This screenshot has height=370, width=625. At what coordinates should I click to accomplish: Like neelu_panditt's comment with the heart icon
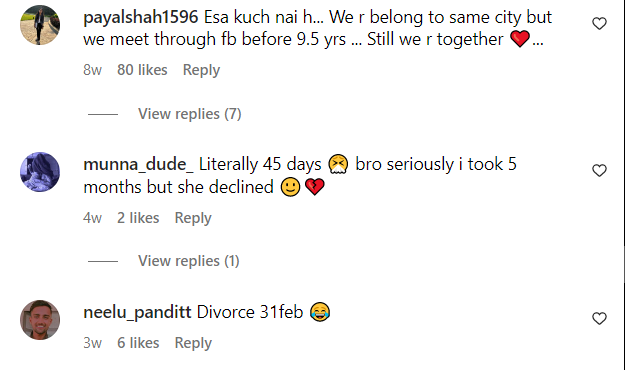click(599, 318)
